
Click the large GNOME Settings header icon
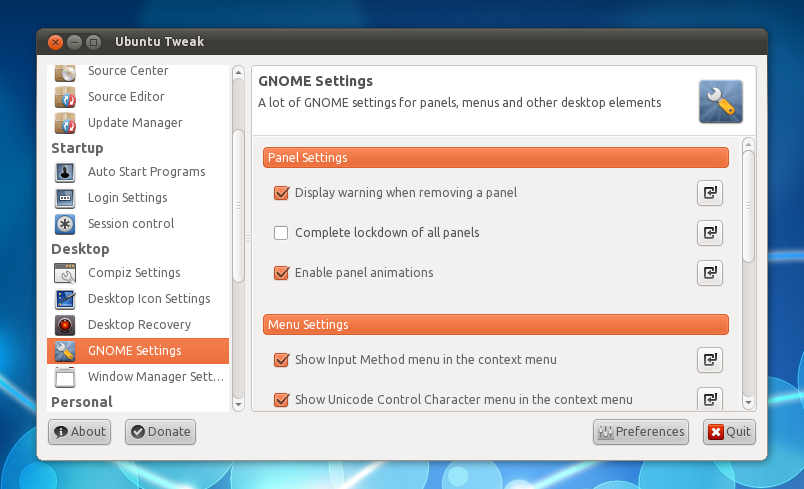point(720,101)
